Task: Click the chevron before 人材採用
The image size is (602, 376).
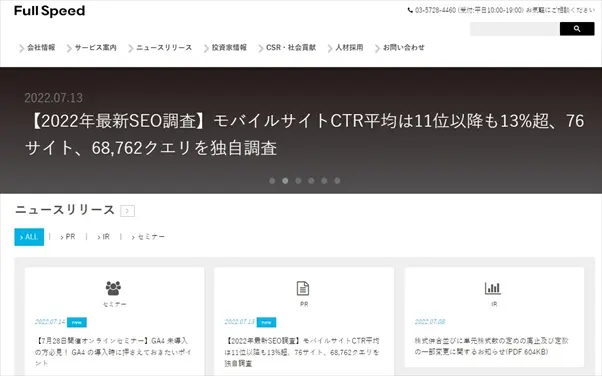Action: [x=330, y=48]
